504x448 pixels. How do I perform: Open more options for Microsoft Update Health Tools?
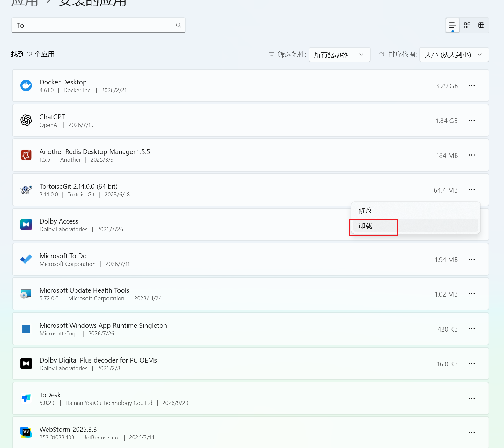472,294
